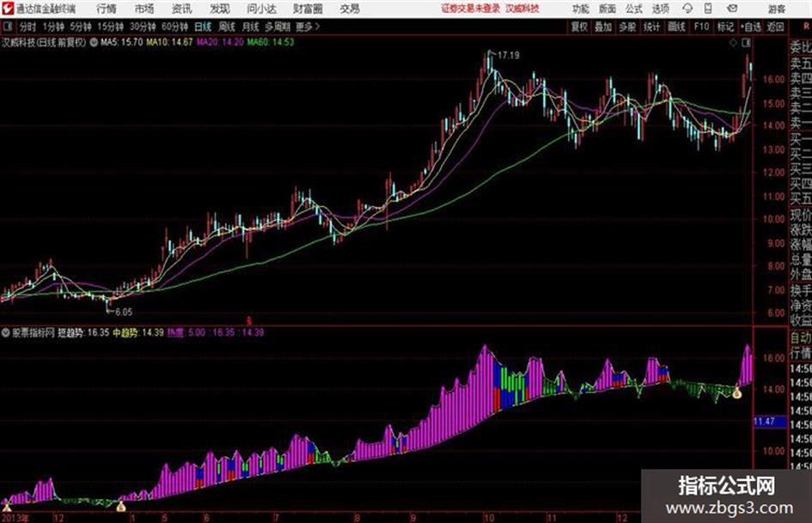Image resolution: width=812 pixels, height=523 pixels.
Task: Click the 游客 user label
Action: [x=776, y=9]
